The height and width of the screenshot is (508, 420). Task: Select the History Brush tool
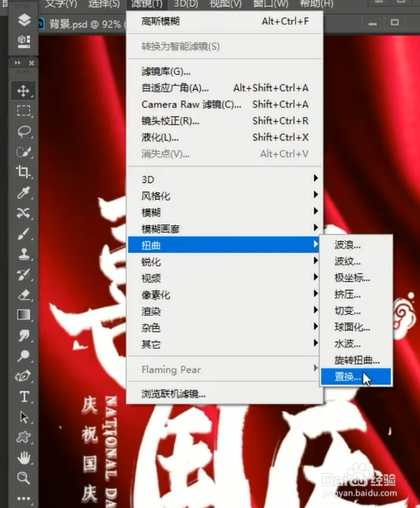(x=23, y=274)
